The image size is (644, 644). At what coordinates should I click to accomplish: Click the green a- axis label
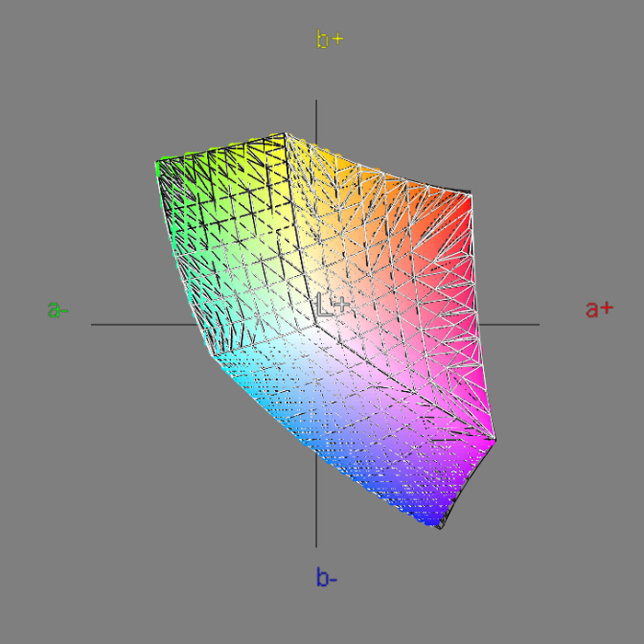pyautogui.click(x=57, y=310)
